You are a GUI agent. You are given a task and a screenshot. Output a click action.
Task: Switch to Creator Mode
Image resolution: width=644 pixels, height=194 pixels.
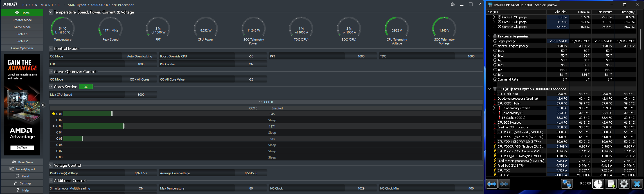click(22, 20)
